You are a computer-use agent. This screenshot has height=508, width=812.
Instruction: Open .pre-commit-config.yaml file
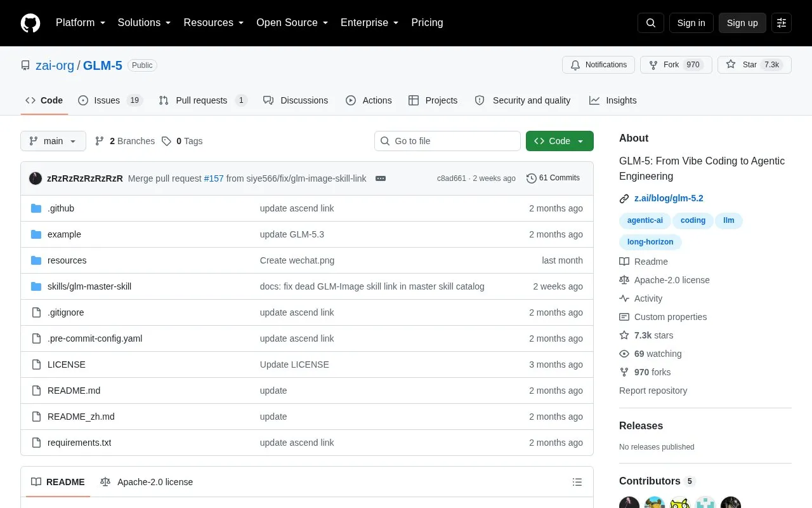pyautogui.click(x=95, y=338)
